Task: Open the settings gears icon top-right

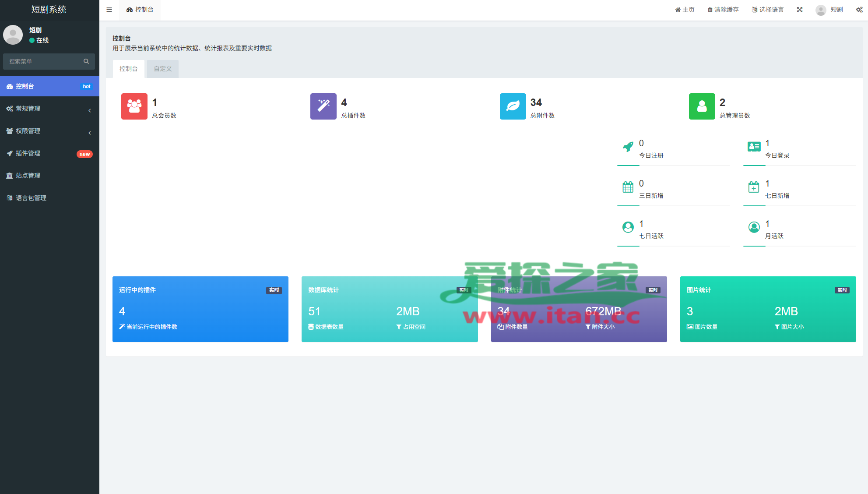Action: click(x=859, y=10)
